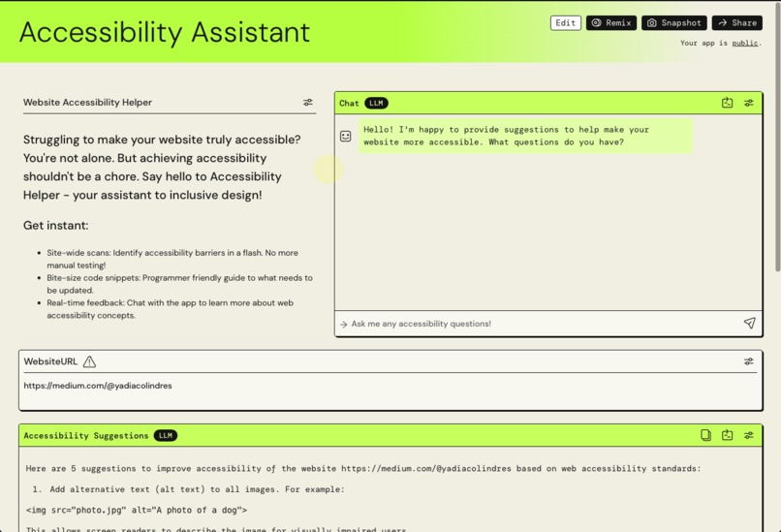Click the Hello chat greeting message
Screen dimensions: 781x532
tap(525, 136)
